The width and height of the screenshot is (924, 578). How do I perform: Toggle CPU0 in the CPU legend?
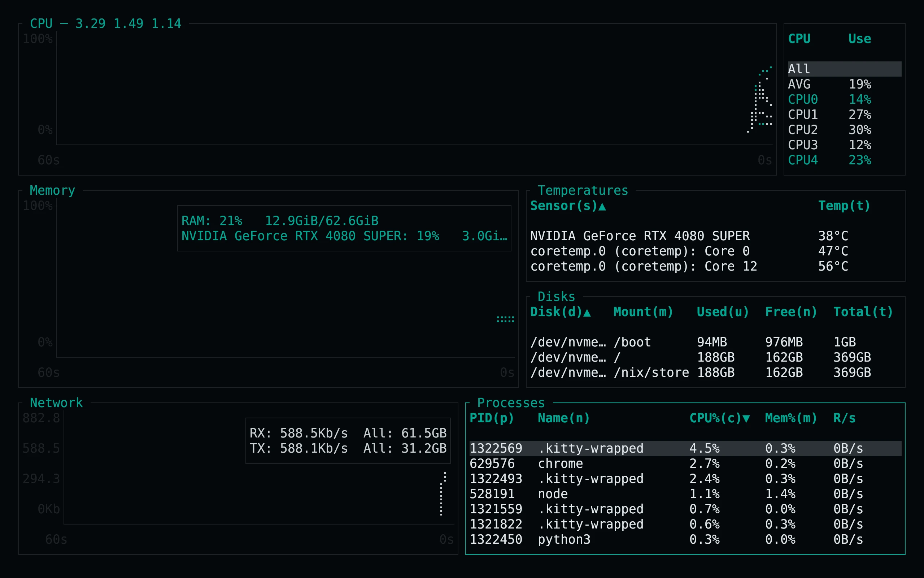(845, 99)
